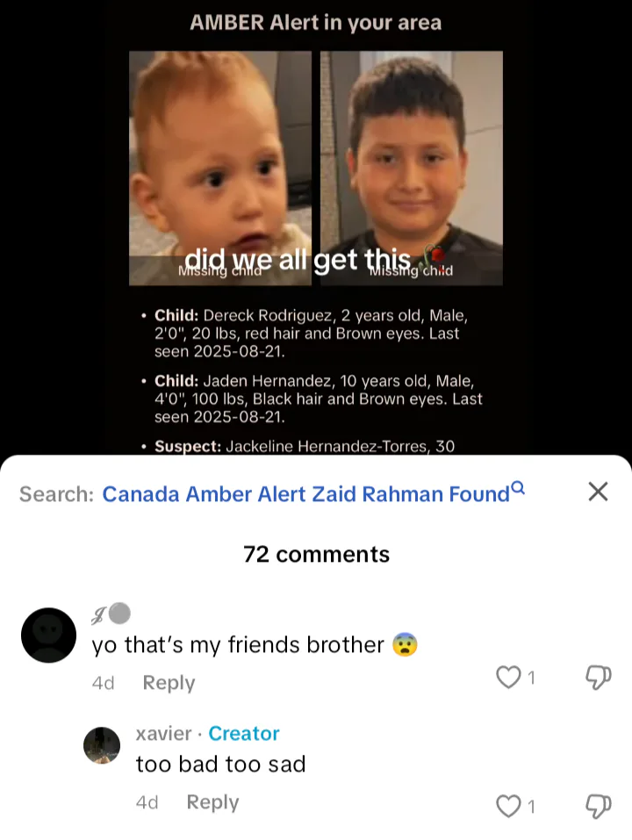Close the comments panel
The width and height of the screenshot is (632, 840).
coord(598,492)
